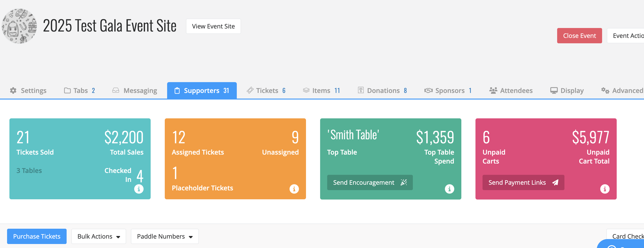Click the Card Check button
The height and width of the screenshot is (248, 644).
tap(625, 236)
